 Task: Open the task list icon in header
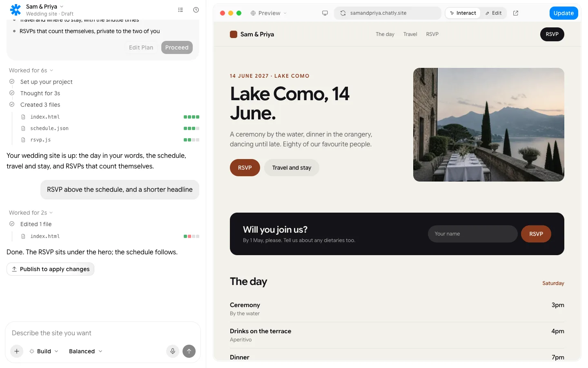pos(180,10)
